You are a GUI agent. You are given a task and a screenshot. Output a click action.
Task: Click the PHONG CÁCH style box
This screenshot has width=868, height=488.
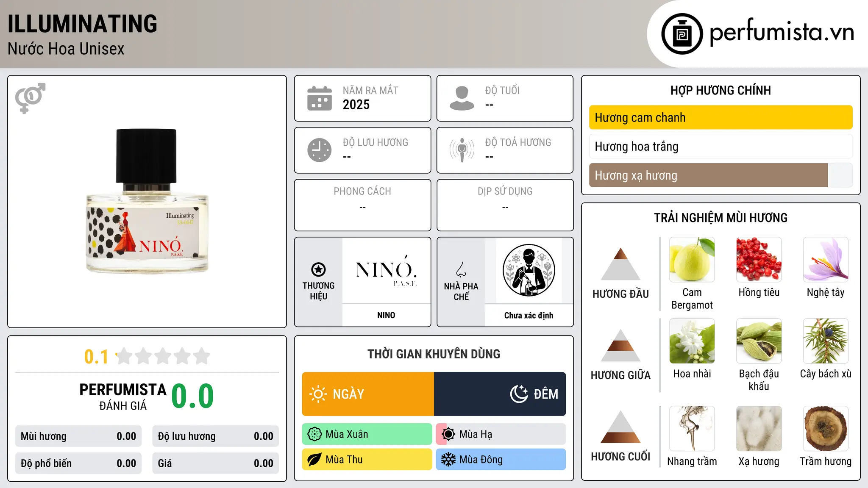pyautogui.click(x=362, y=205)
